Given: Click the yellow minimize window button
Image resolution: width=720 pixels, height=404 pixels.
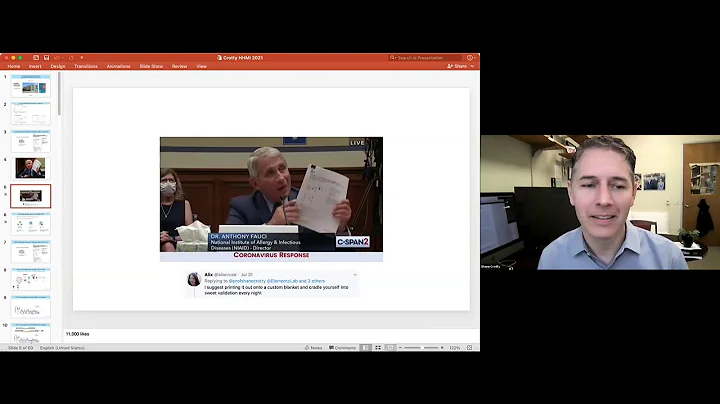Looking at the screenshot, I should [13, 58].
